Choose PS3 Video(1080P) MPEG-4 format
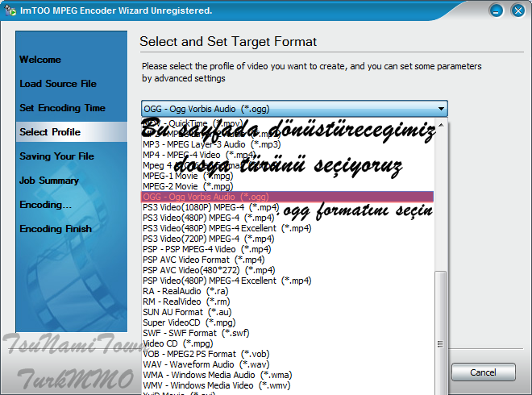Viewport: 532px width, 395px height. [288, 207]
